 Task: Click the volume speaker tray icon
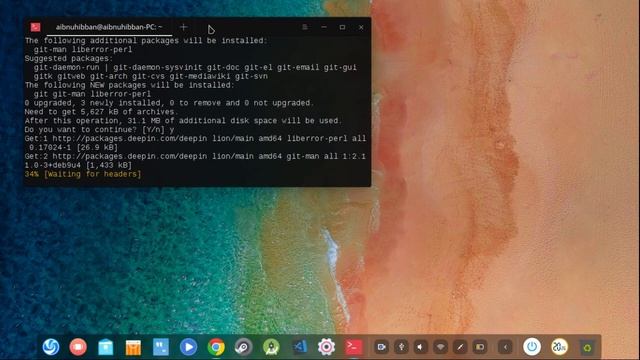420,347
